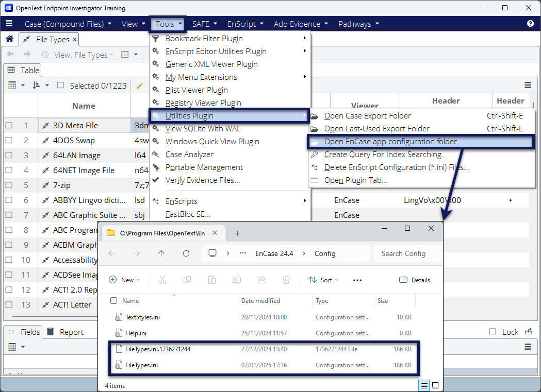Open the Add Evidence dropdown
Screen dimensions: 541x392
(x=301, y=24)
